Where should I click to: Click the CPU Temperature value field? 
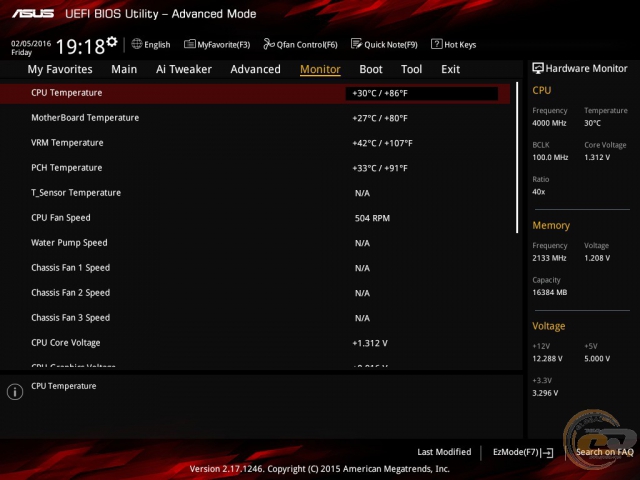tap(422, 93)
